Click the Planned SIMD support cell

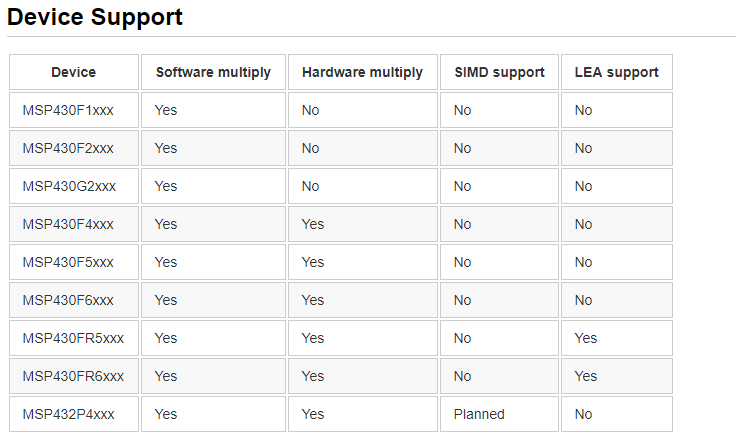click(479, 414)
